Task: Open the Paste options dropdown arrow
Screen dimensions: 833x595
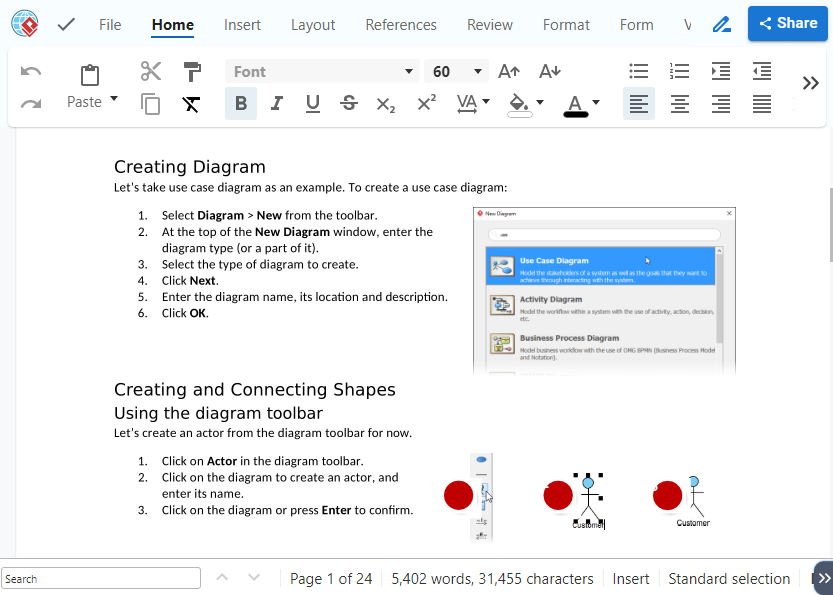Action: point(114,99)
